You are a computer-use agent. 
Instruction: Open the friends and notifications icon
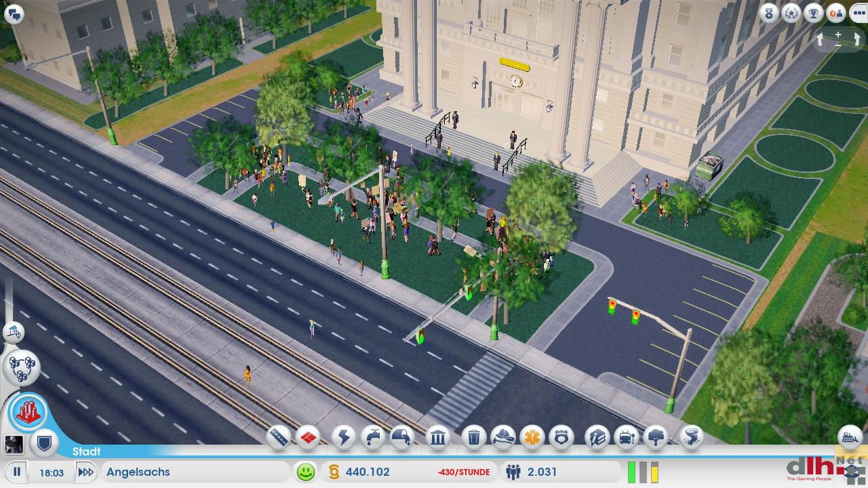[x=836, y=13]
